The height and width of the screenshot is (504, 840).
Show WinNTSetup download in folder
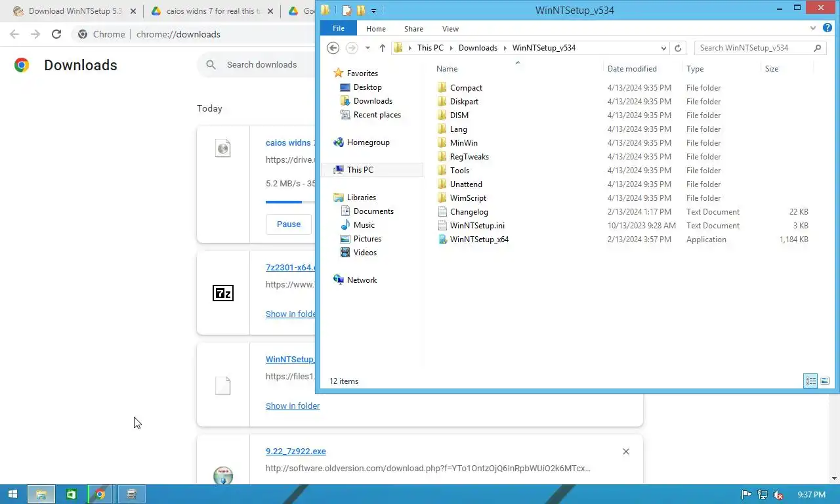click(x=293, y=406)
